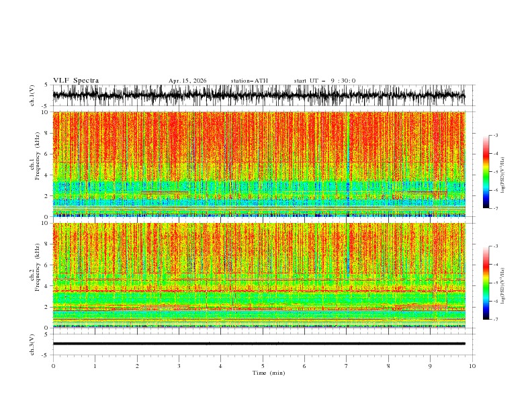Click the "start UT = 9:30:0" header text
Viewport: 532px width, 411px height.
pos(324,81)
